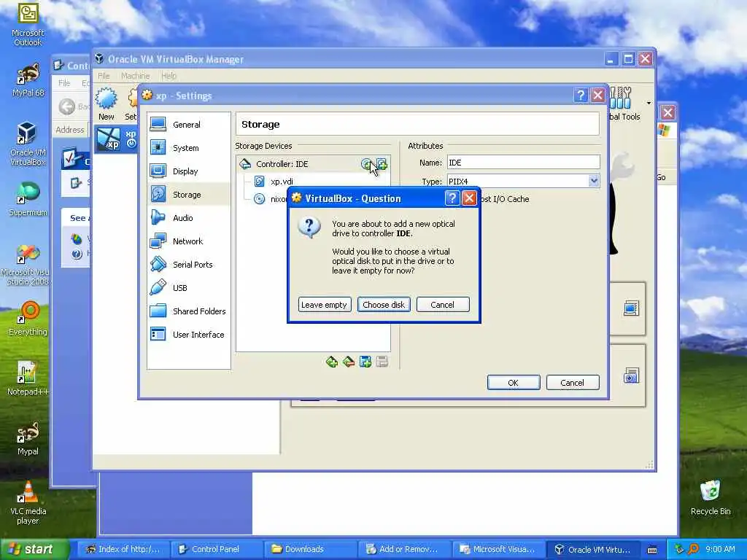Screen dimensions: 747x560
Task: Cancel the VirtualBox Question dialog
Action: tap(443, 305)
